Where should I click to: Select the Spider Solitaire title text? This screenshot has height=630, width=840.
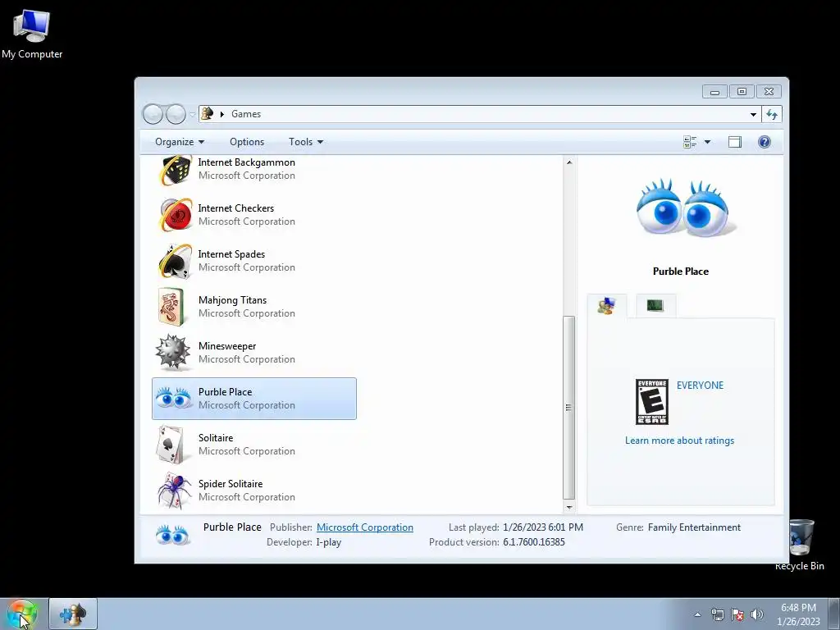[231, 483]
